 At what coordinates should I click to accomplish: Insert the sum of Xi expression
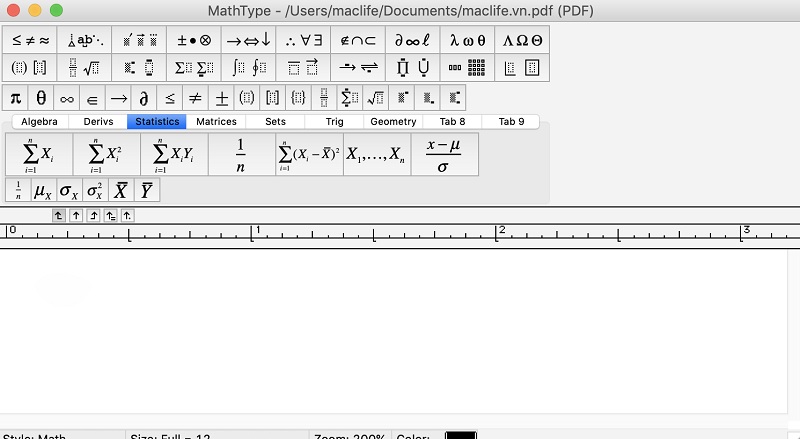tap(39, 155)
